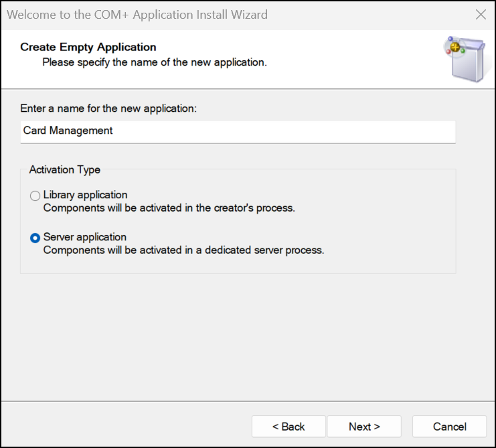Click the 'Activation Type' group label
The height and width of the screenshot is (448, 496).
65,170
